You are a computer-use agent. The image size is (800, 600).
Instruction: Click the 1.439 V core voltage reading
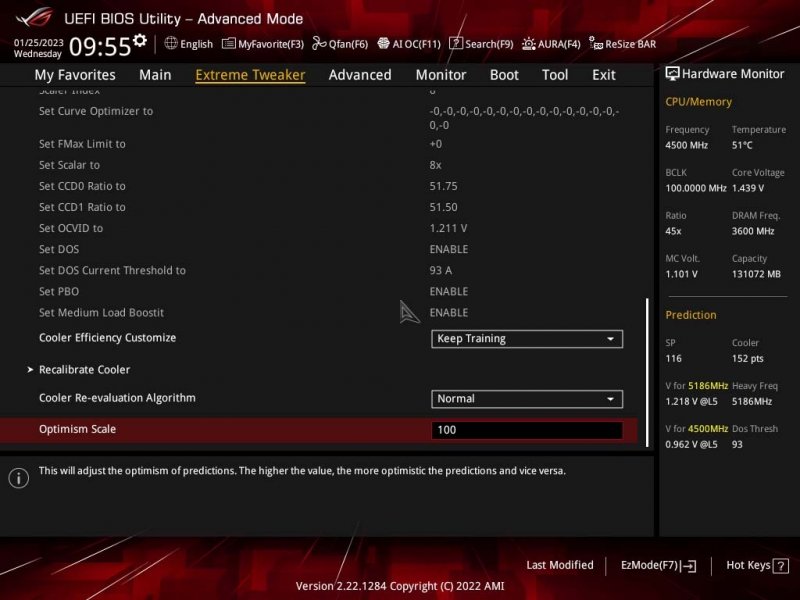coord(748,188)
